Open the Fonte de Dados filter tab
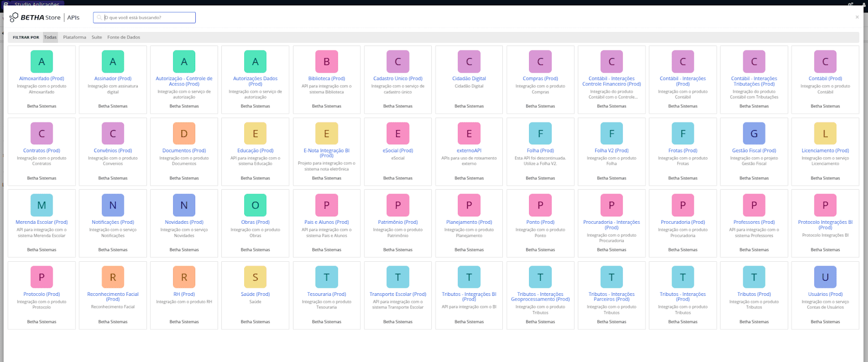 tap(124, 37)
